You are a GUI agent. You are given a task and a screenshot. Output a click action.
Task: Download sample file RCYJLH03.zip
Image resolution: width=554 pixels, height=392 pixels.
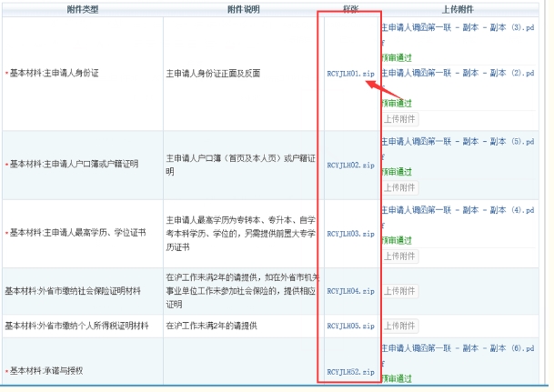click(x=350, y=234)
